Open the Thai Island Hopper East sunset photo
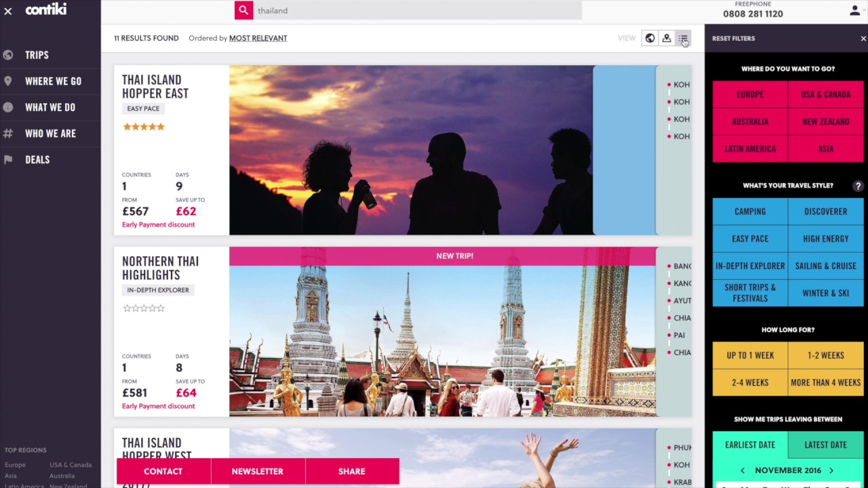Image resolution: width=868 pixels, height=488 pixels. [411, 150]
